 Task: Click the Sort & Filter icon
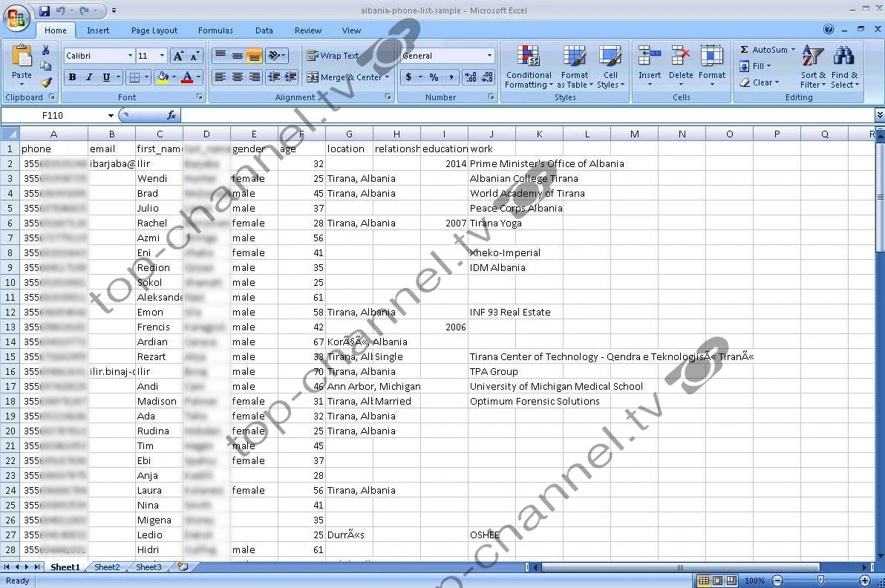pos(813,56)
